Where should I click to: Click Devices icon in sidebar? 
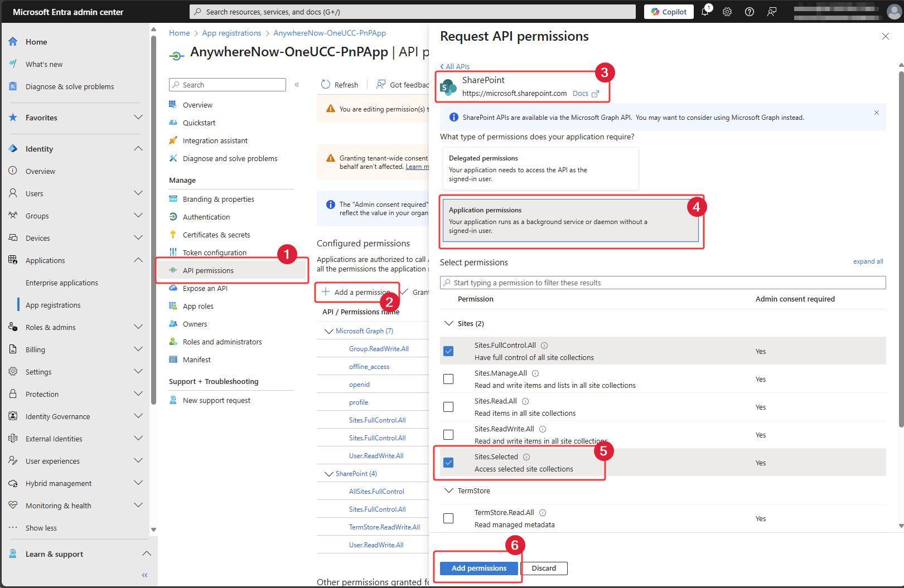[13, 238]
